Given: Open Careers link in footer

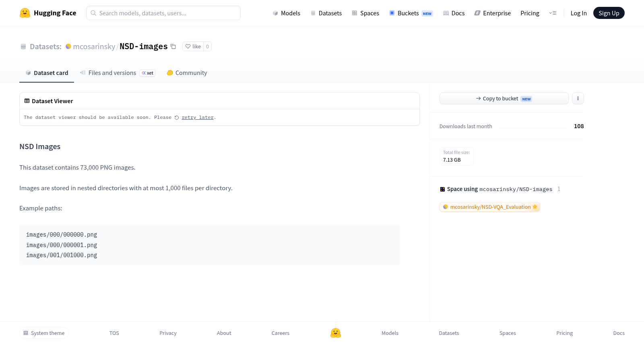Looking at the screenshot, I should tap(281, 333).
